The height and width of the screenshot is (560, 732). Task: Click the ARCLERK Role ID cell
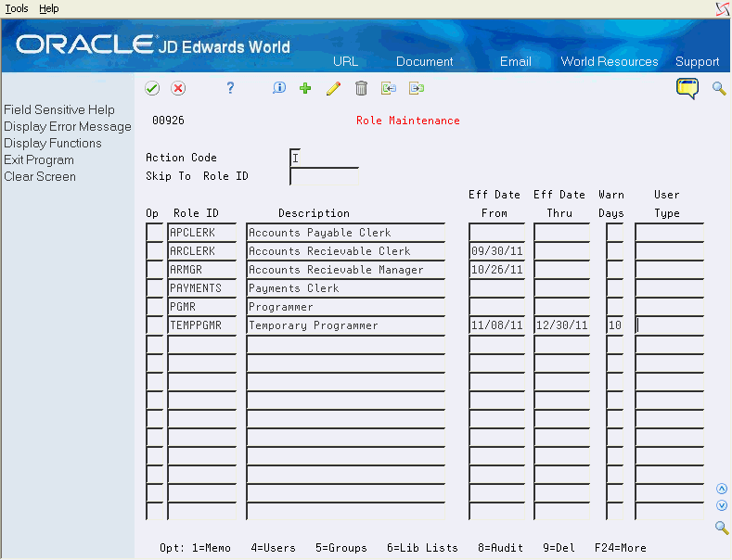(201, 251)
